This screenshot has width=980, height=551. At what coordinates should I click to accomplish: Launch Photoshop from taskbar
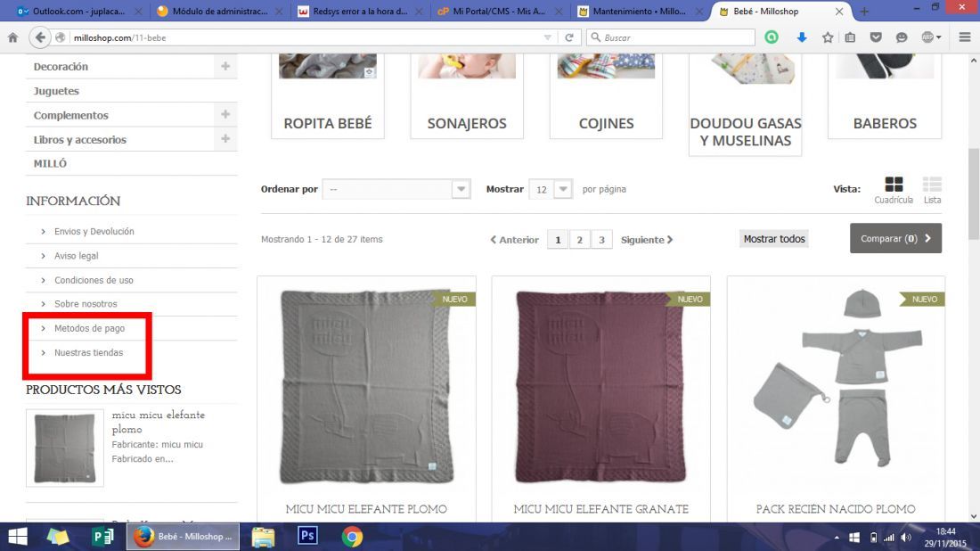307,537
